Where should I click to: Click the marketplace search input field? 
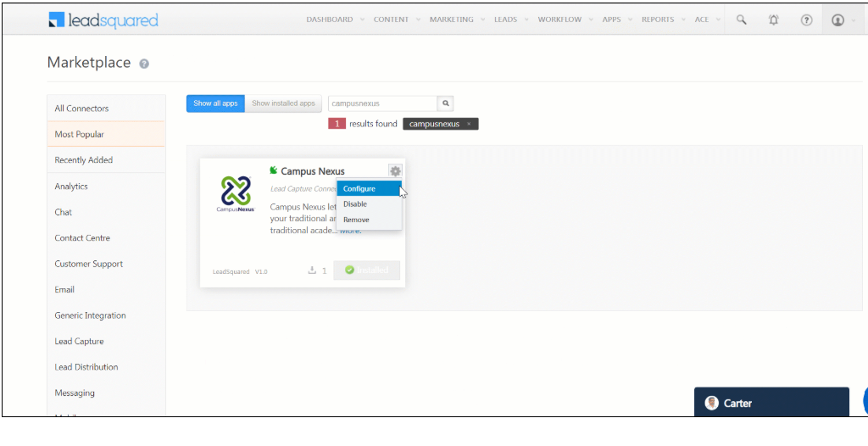[382, 103]
